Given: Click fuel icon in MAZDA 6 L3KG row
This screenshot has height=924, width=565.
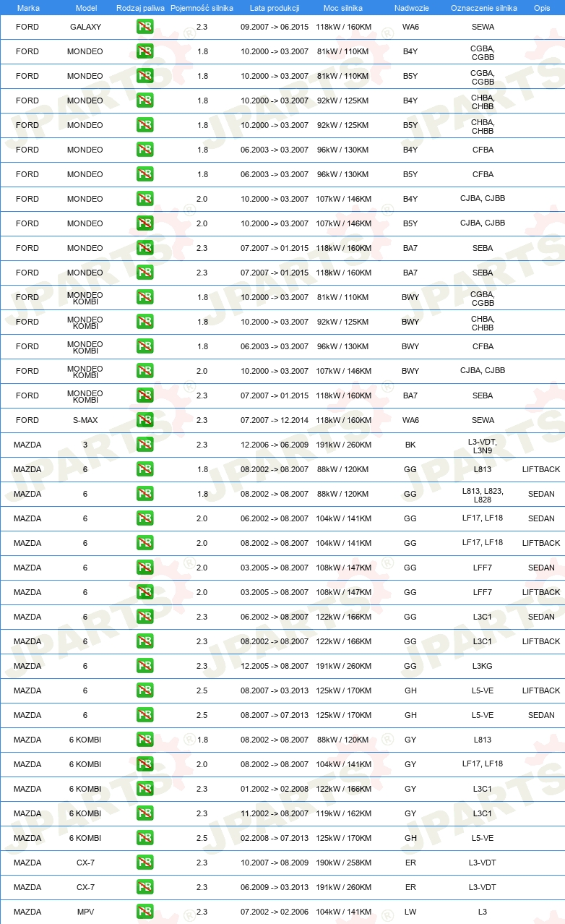Looking at the screenshot, I should [x=145, y=666].
